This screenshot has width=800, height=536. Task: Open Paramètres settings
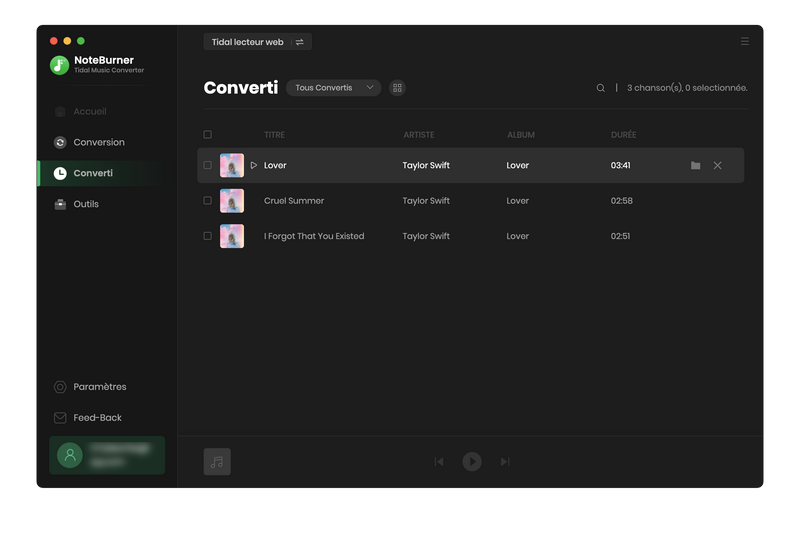pos(90,387)
